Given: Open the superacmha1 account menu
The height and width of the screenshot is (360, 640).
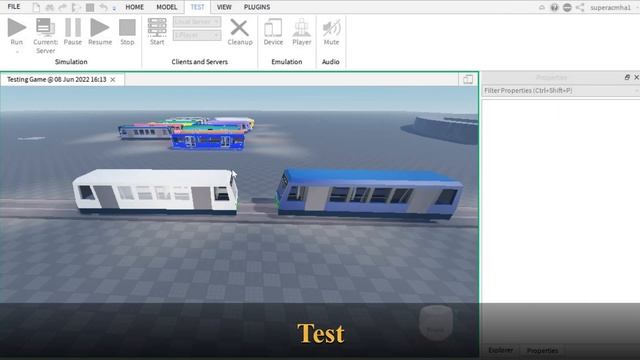Looking at the screenshot, I should point(610,7).
